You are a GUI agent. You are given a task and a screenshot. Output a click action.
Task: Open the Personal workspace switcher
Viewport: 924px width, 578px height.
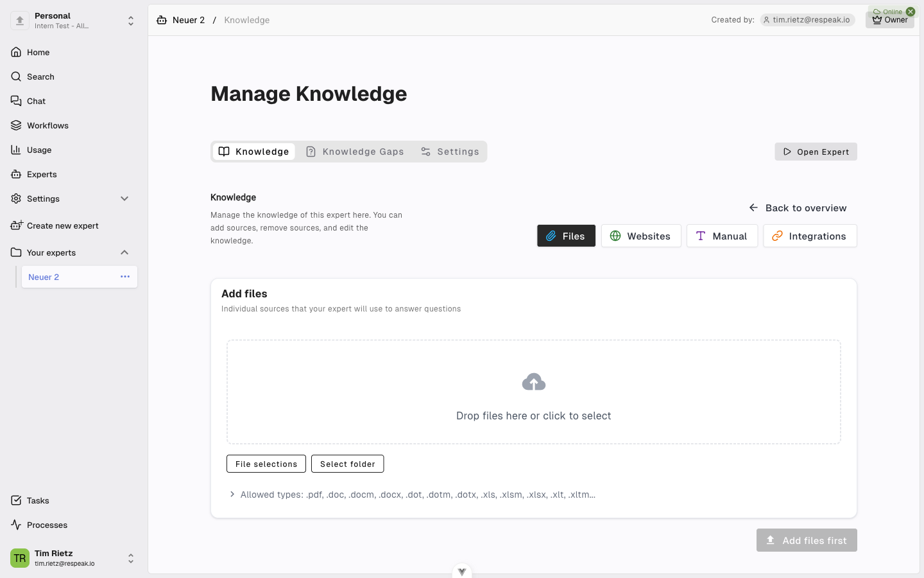(74, 21)
